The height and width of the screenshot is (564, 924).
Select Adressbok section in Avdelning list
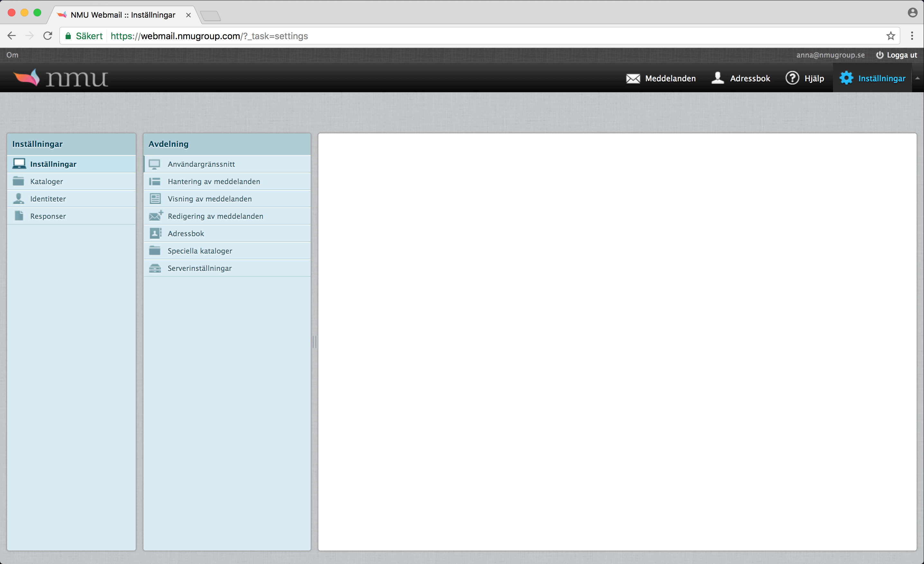coord(227,233)
